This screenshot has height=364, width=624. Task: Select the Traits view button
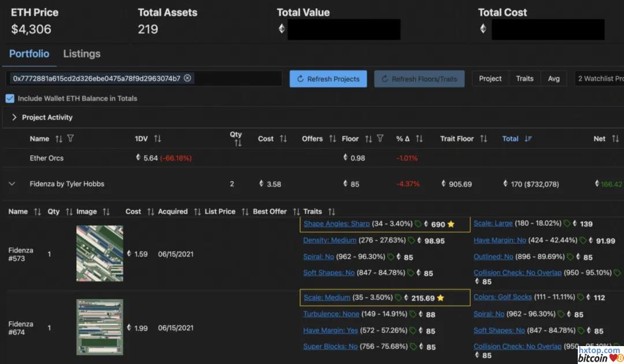pos(524,79)
